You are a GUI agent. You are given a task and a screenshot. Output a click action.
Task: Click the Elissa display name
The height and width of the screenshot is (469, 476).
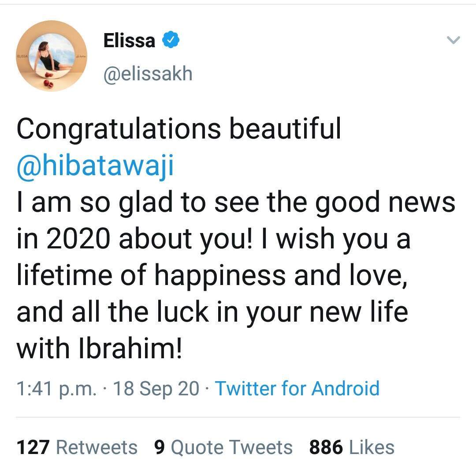[129, 41]
